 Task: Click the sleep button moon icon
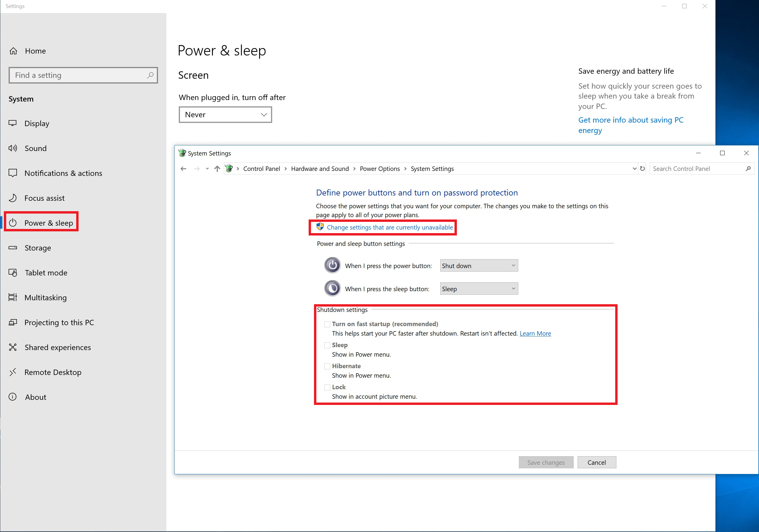click(332, 288)
